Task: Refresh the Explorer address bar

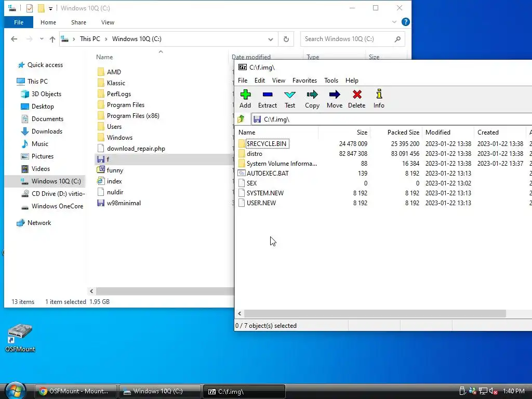Action: point(286,39)
